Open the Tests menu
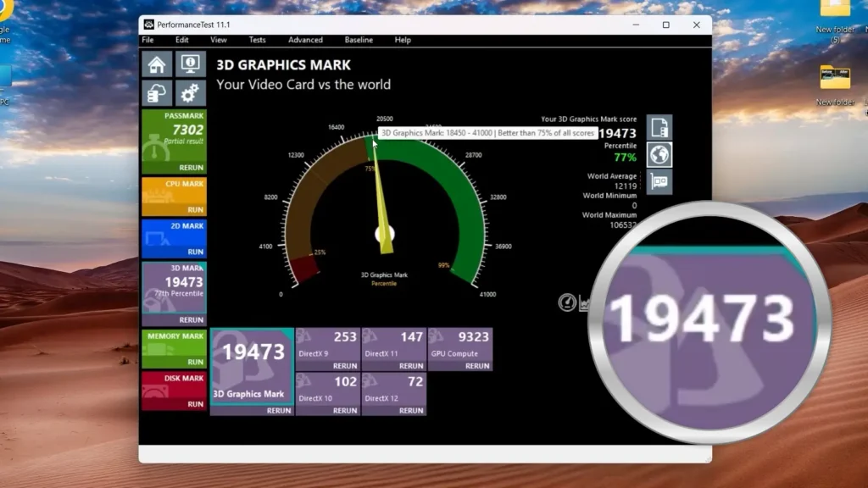This screenshot has width=868, height=488. pyautogui.click(x=257, y=40)
